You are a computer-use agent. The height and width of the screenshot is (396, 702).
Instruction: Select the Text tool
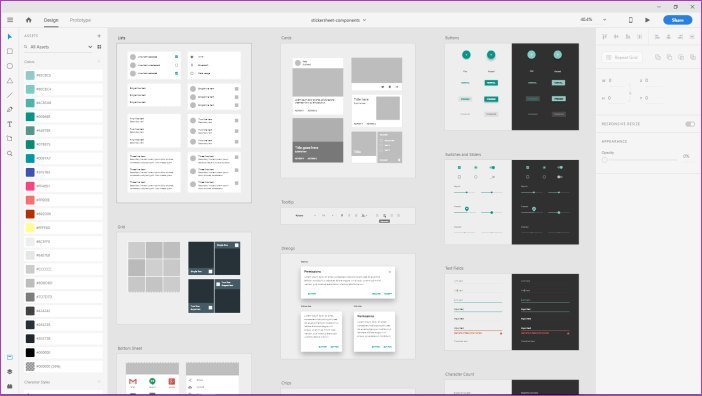click(10, 124)
